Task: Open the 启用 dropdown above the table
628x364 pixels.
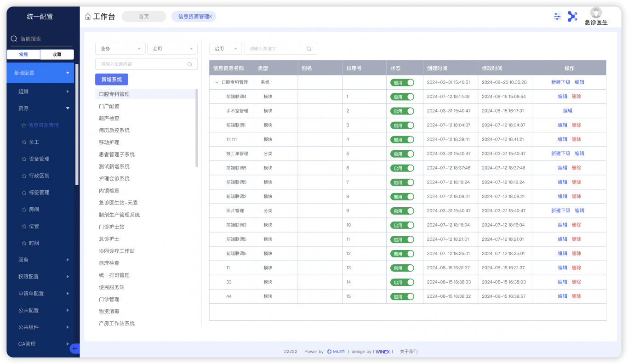Action: tap(225, 49)
